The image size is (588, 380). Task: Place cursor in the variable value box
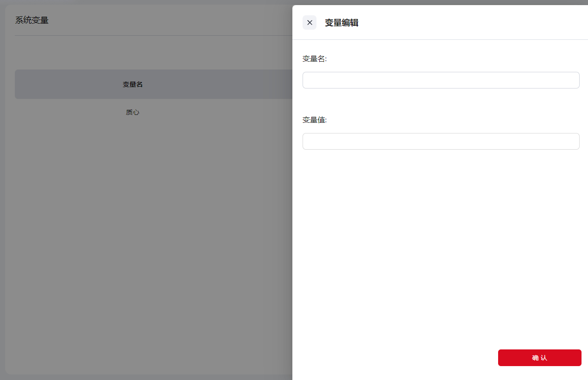click(441, 141)
